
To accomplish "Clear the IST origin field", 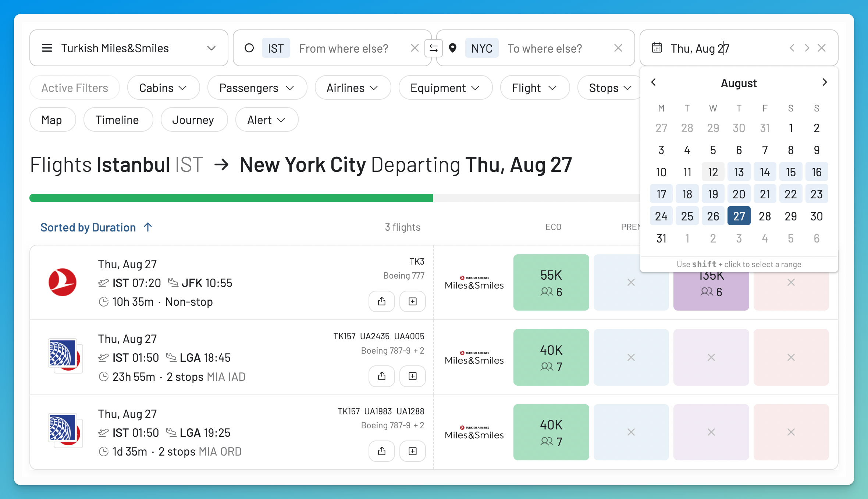I will [415, 48].
